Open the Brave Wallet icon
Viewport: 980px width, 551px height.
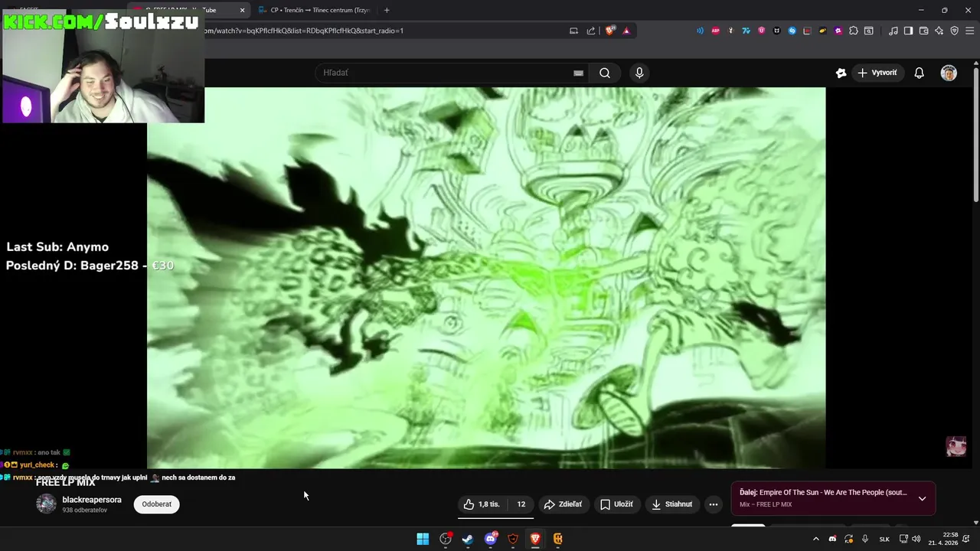pos(923,31)
